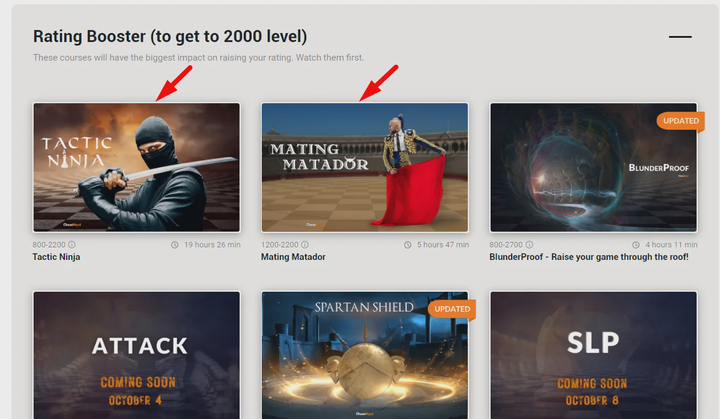Click the Rating Booster section heading
The width and height of the screenshot is (720, 419).
pyautogui.click(x=170, y=36)
